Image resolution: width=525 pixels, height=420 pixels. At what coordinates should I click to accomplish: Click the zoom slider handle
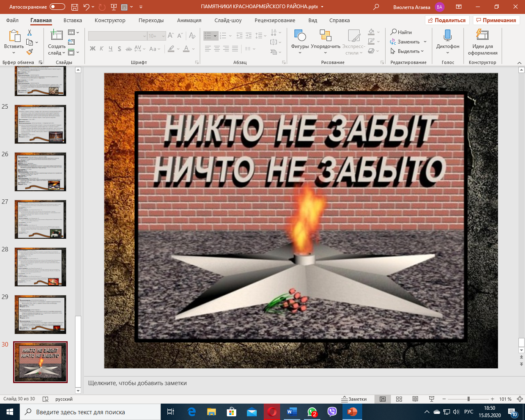pyautogui.click(x=468, y=399)
